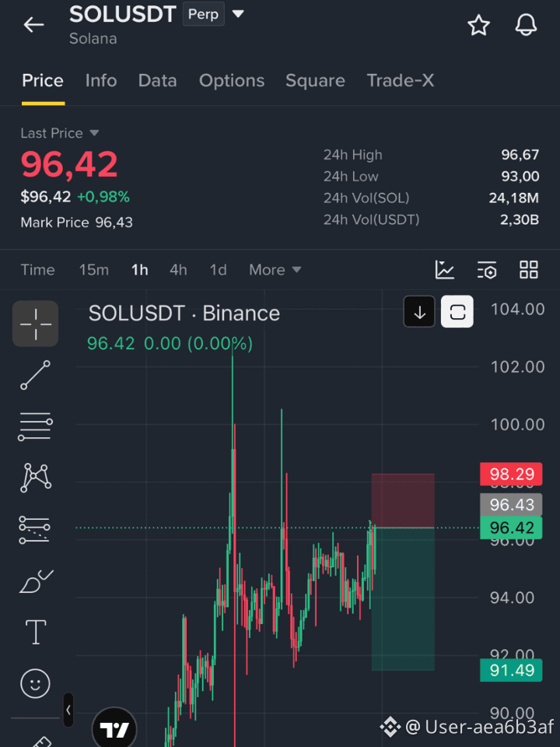Open the emoji sticker tool
560x747 pixels.
coord(35,684)
